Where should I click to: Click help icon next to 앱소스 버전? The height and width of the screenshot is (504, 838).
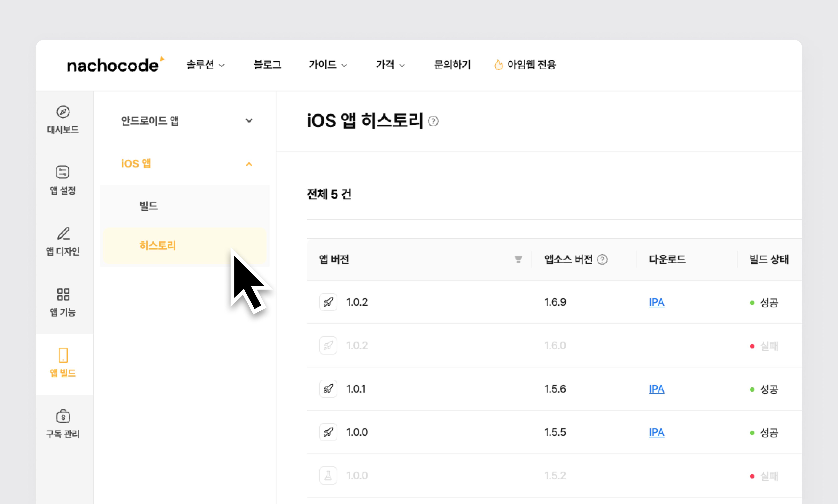coord(602,259)
